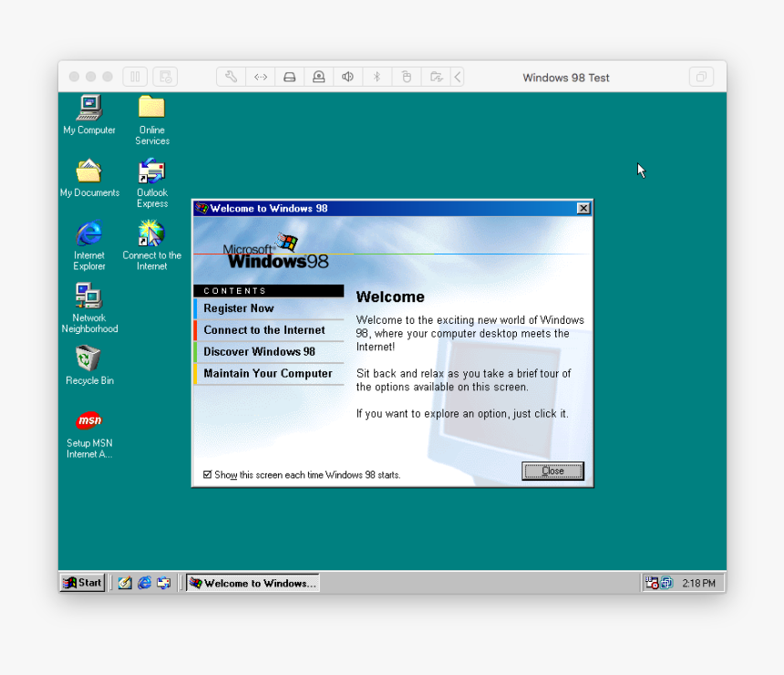Click the Bluetooth toolbar icon
The height and width of the screenshot is (675, 784).
(377, 77)
